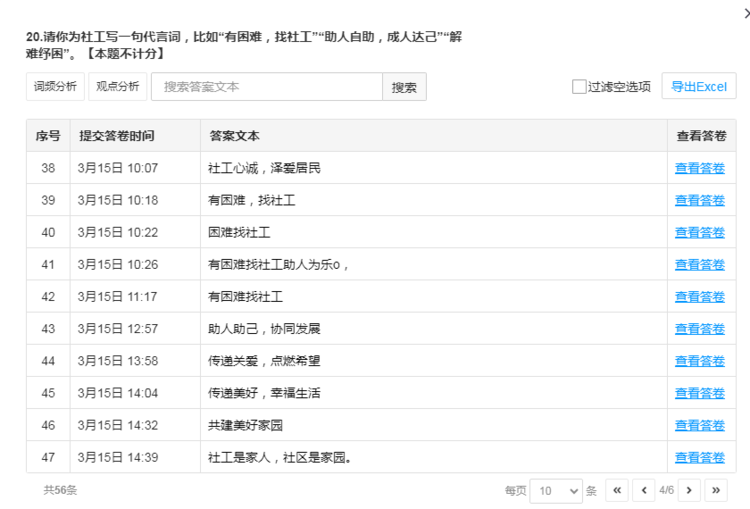
Task: Close the answer details dialog
Action: tap(739, 12)
